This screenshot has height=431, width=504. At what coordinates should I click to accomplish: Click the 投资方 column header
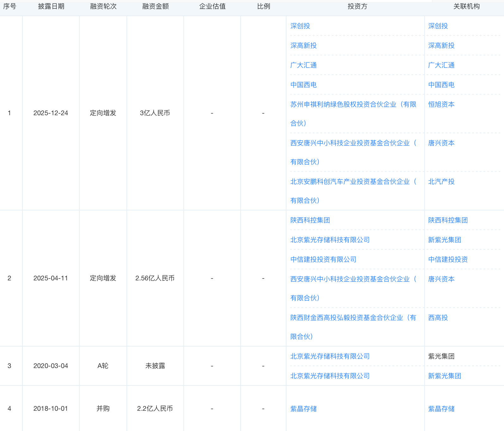pos(357,6)
